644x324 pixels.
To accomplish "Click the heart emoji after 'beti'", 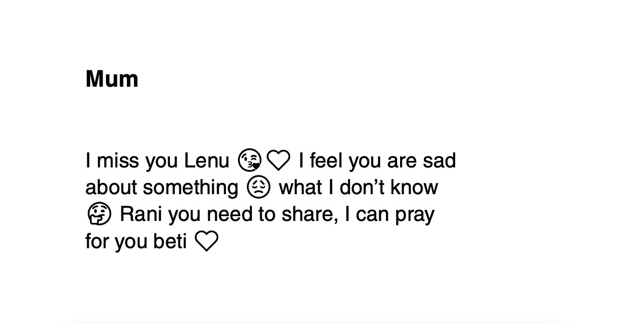I will [206, 241].
